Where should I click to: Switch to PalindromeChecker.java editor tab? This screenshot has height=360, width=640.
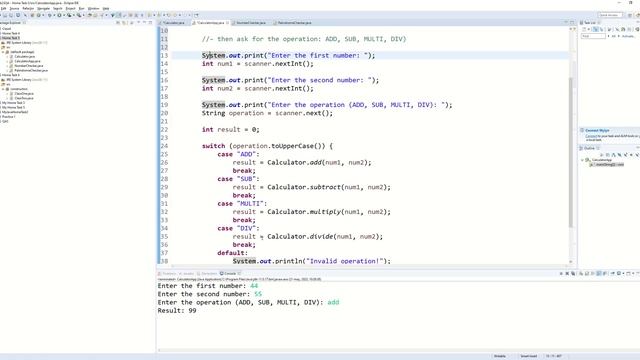tap(292, 23)
